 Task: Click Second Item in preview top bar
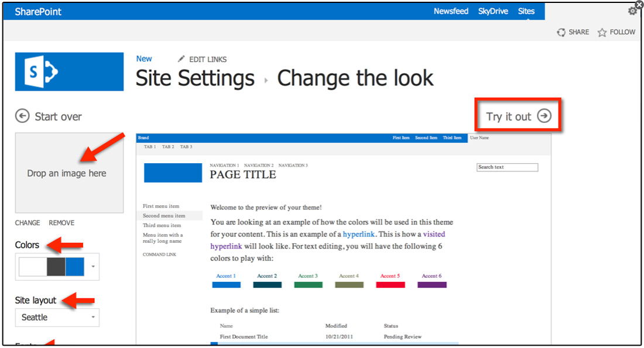click(x=426, y=138)
